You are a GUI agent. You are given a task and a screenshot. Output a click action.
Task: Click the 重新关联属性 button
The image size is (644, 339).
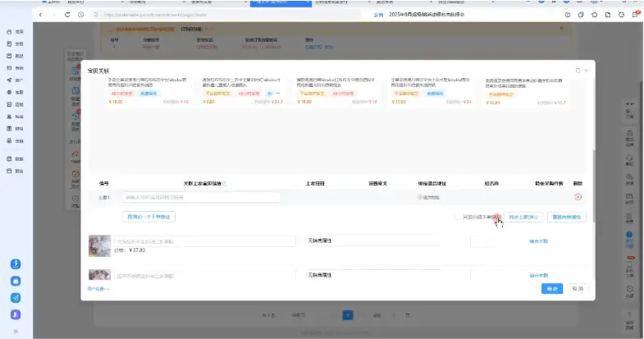click(x=566, y=217)
